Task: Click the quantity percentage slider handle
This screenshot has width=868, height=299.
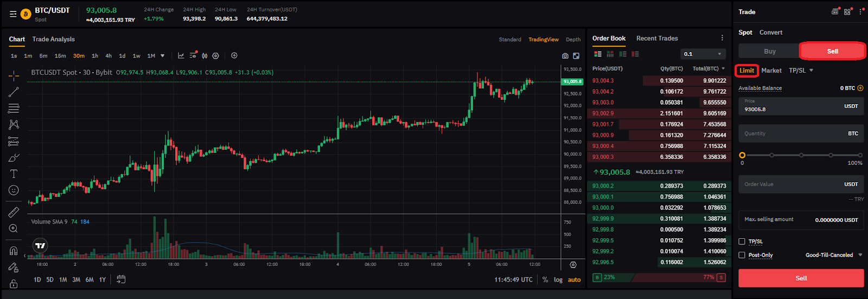Action: coord(742,155)
